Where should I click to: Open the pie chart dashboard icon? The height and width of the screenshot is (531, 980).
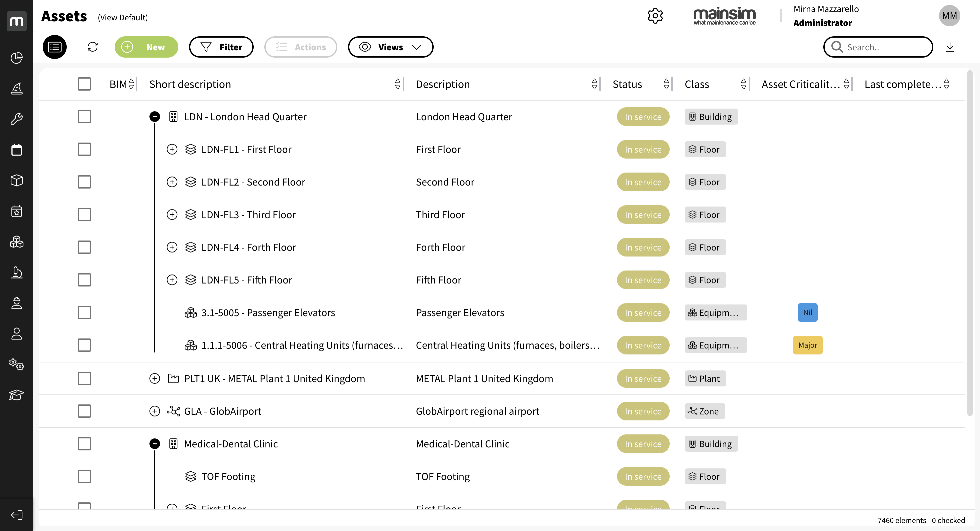tap(16, 58)
